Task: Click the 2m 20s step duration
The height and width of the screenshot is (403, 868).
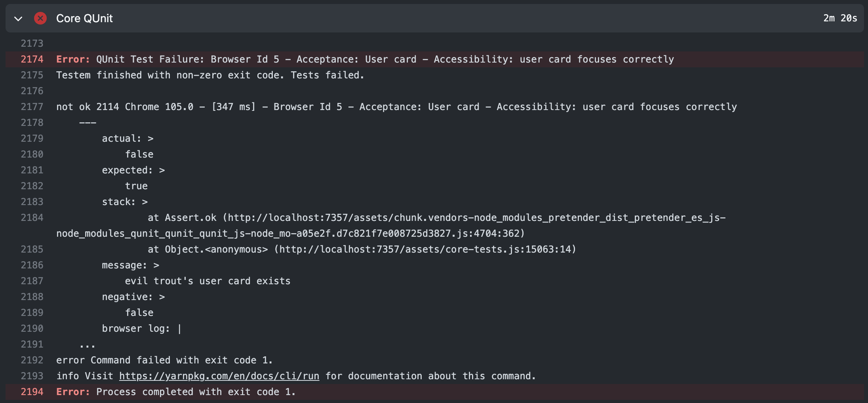Action: point(840,18)
